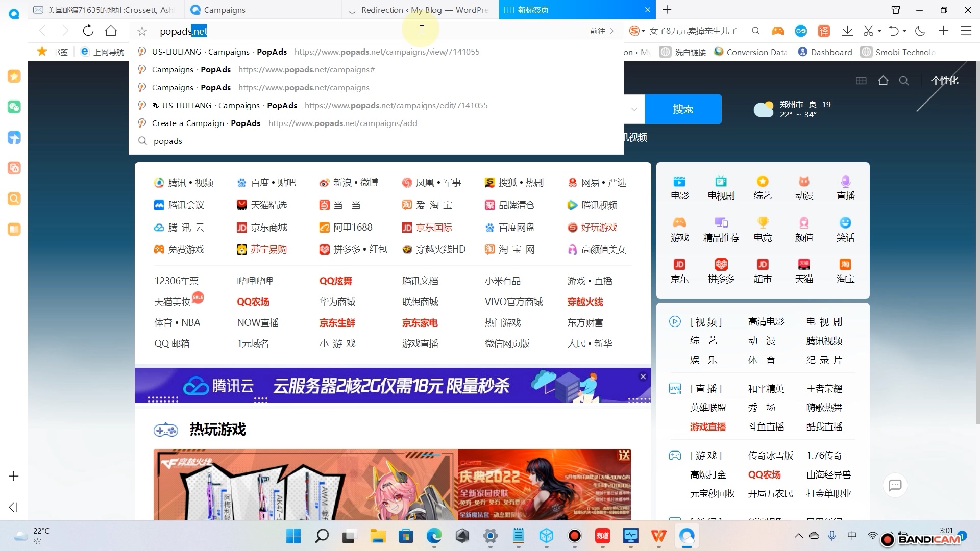Open the feedback chat bubble icon

[895, 485]
